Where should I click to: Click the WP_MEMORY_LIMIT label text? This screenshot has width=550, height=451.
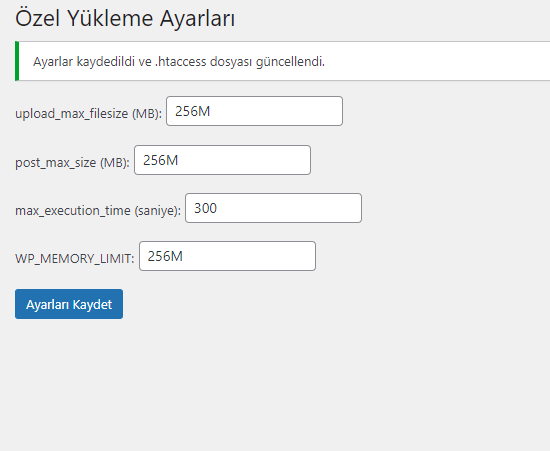click(x=75, y=259)
